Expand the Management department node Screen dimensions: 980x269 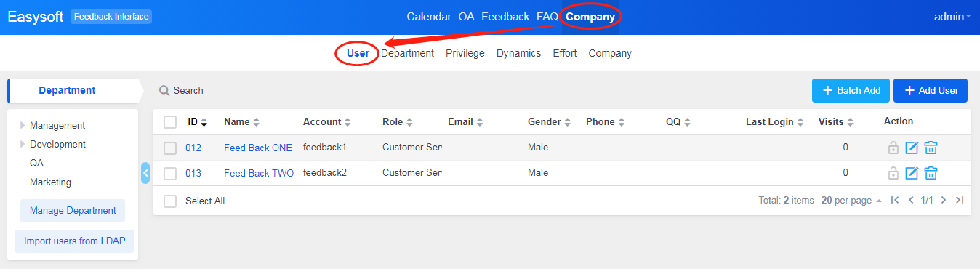point(22,126)
